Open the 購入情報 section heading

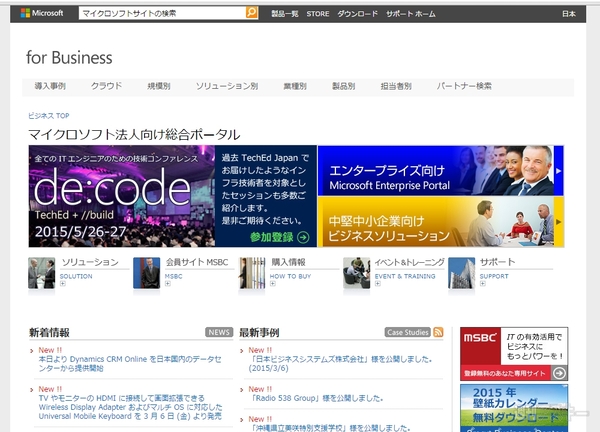click(288, 262)
